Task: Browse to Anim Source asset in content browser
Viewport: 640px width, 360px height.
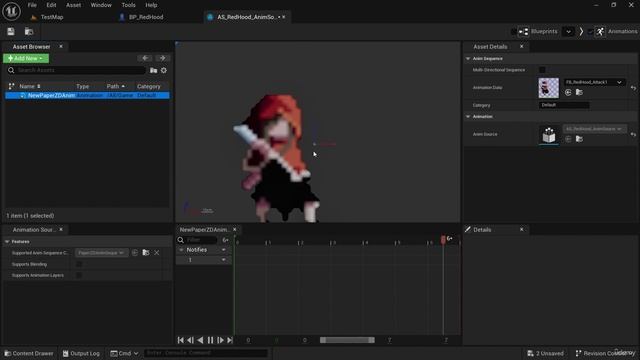Action: 579,139
